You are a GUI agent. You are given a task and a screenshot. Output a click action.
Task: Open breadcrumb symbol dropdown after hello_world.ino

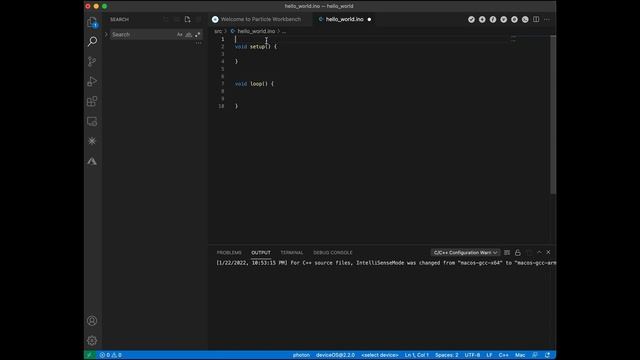[x=284, y=31]
